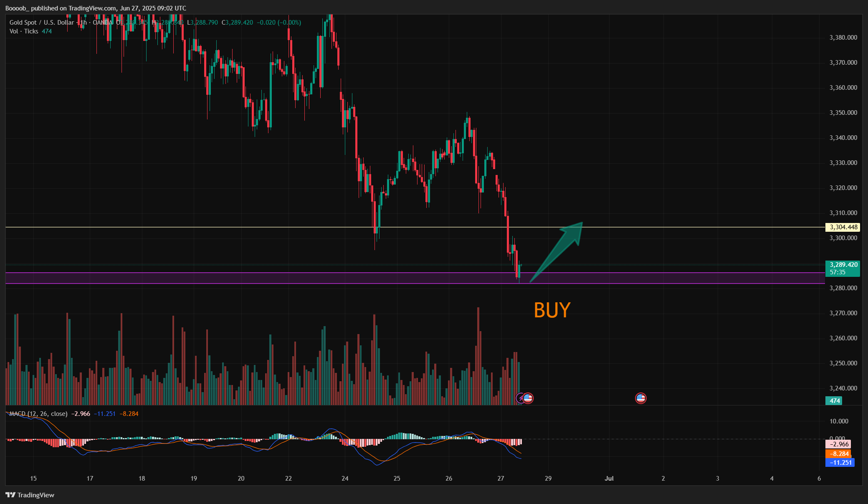Click the 3,380.000 price axis label
Screen dimensions: 868x504
click(x=843, y=38)
